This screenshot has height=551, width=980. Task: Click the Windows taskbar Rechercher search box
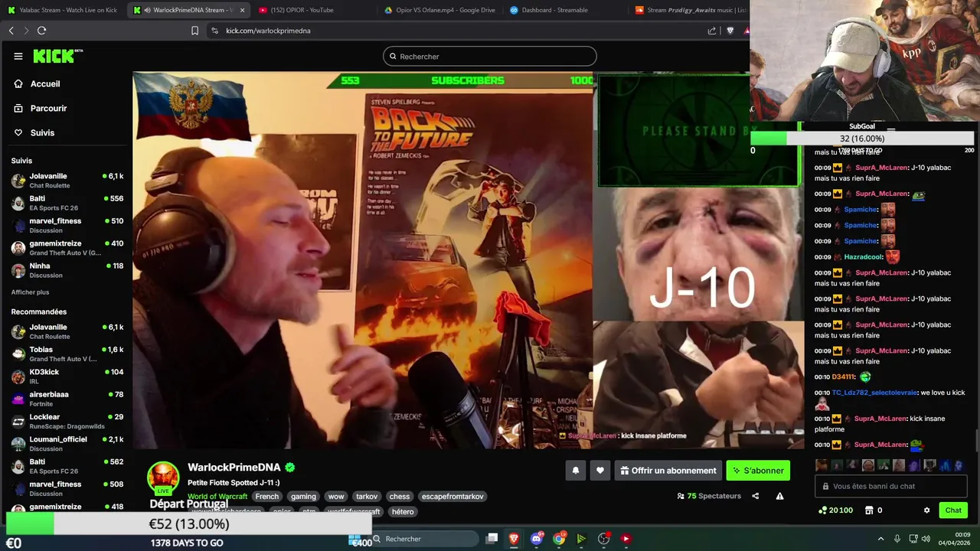(425, 539)
